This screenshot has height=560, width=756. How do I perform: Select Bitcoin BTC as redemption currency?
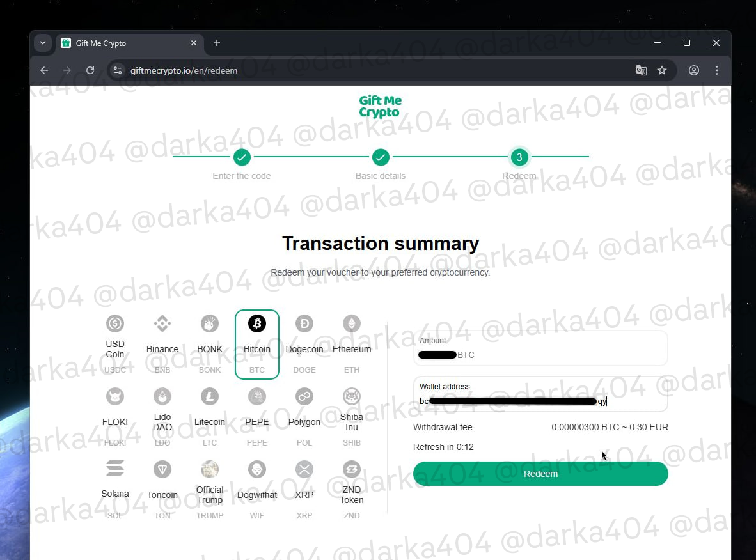coord(257,344)
